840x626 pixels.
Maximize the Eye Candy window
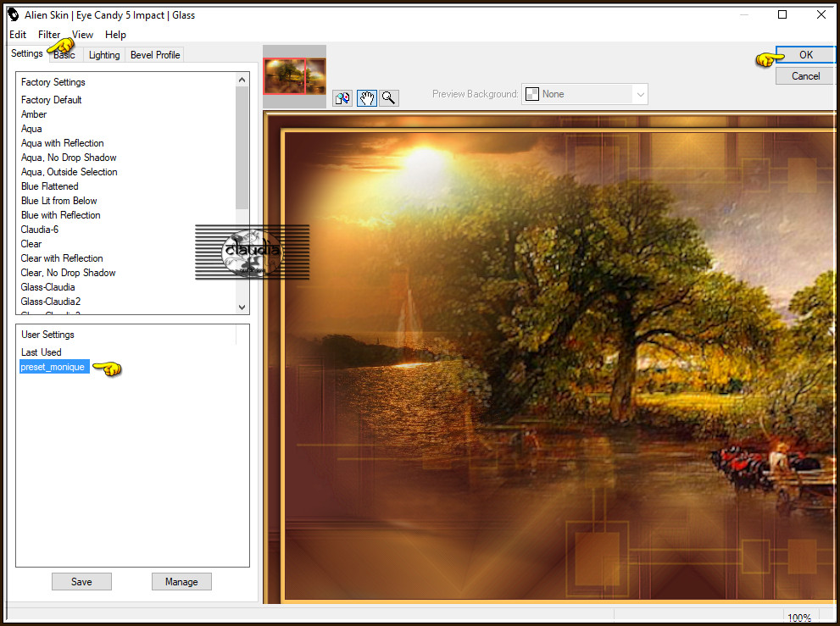pos(782,15)
